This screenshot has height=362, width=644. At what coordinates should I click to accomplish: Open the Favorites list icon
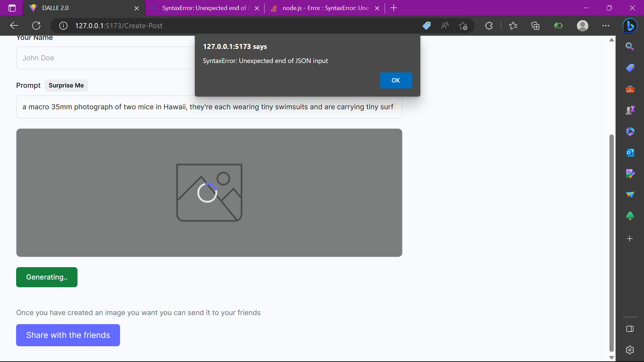[x=513, y=26]
